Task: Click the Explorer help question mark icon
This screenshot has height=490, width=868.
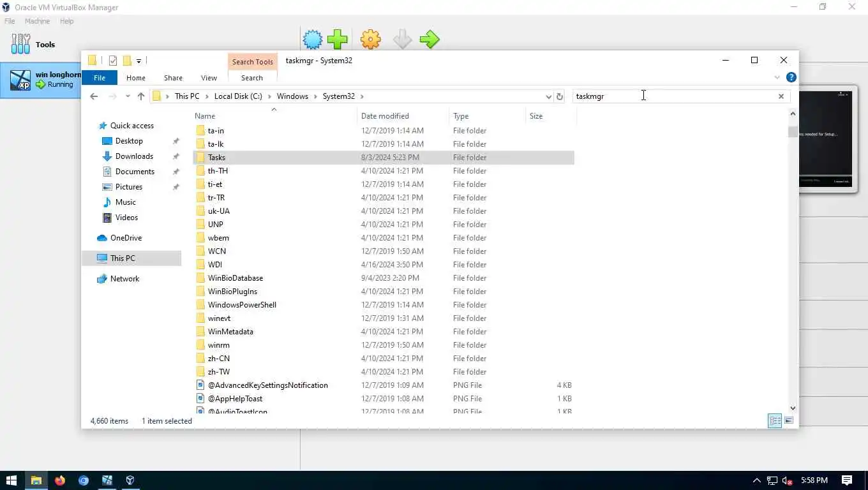Action: coord(791,77)
